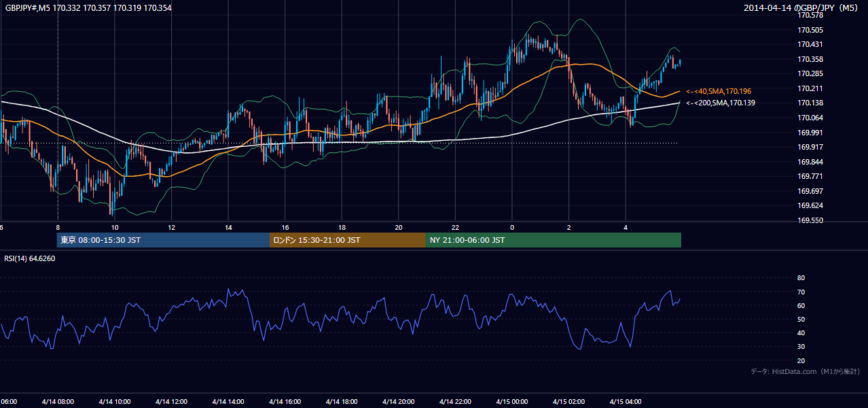Click the orange '<-<40,SMA,170.196' label
This screenshot has width=868, height=408.
[x=719, y=91]
